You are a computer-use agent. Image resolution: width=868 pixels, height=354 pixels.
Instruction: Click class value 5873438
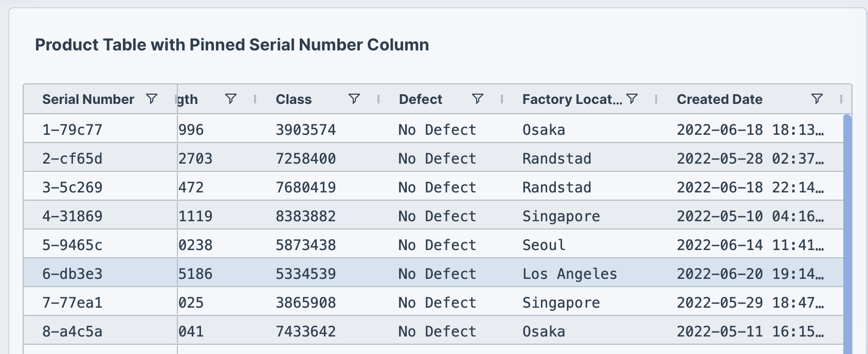pos(305,245)
